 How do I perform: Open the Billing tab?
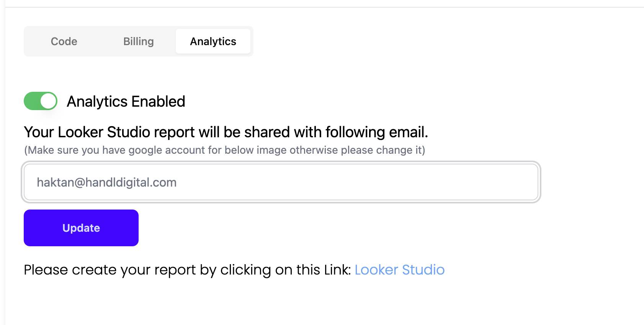pyautogui.click(x=138, y=41)
